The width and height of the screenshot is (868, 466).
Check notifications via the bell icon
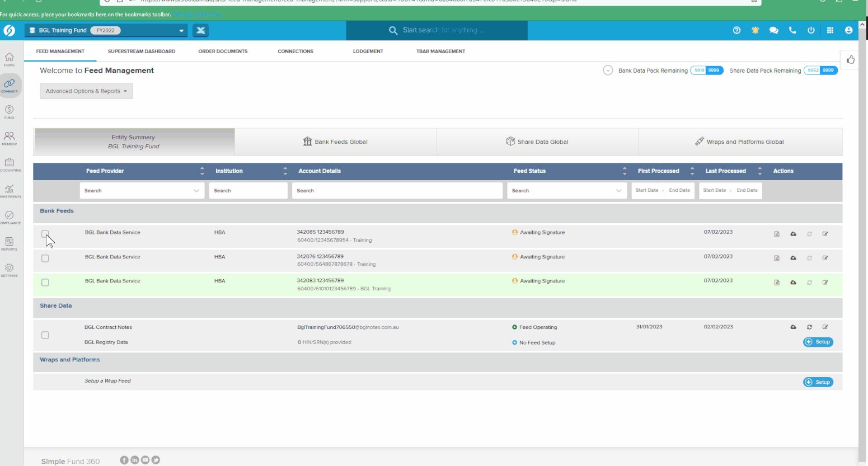[x=755, y=30]
